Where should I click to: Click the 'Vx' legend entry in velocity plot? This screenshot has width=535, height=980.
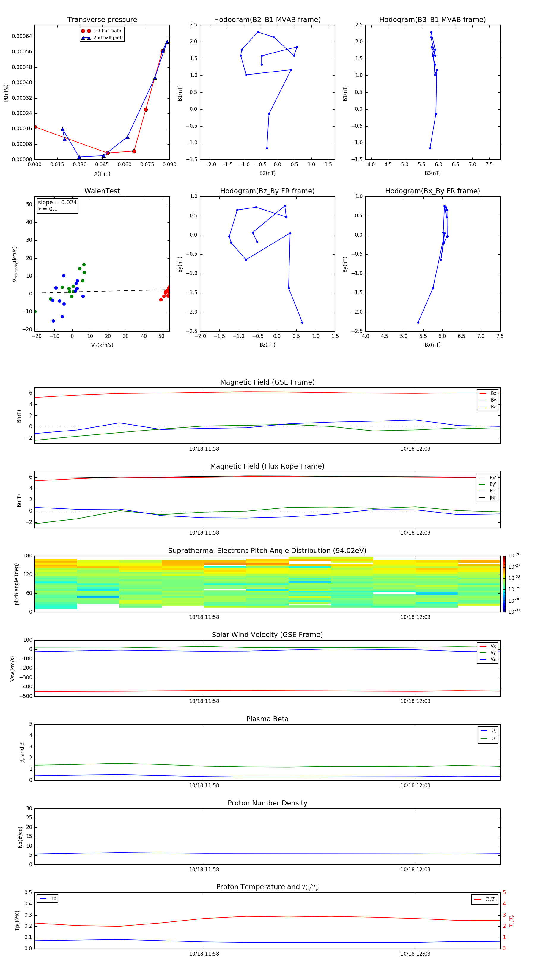coord(488,646)
